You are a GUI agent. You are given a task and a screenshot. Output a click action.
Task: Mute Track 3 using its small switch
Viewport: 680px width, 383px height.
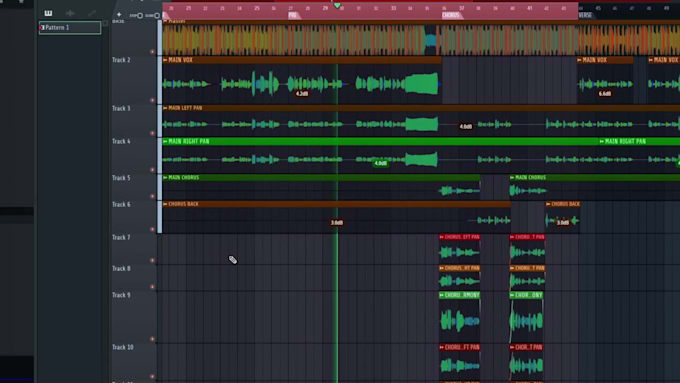(152, 133)
